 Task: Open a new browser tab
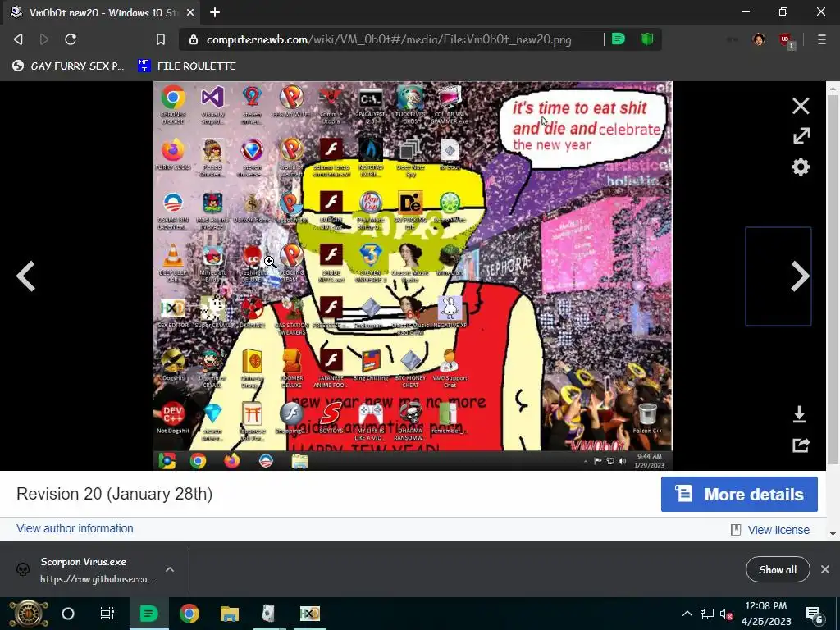coord(215,12)
